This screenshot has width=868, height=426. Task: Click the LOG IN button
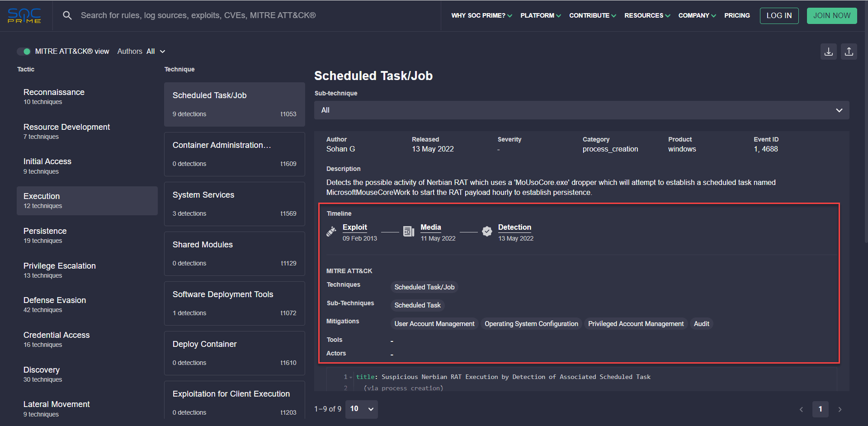tap(779, 16)
